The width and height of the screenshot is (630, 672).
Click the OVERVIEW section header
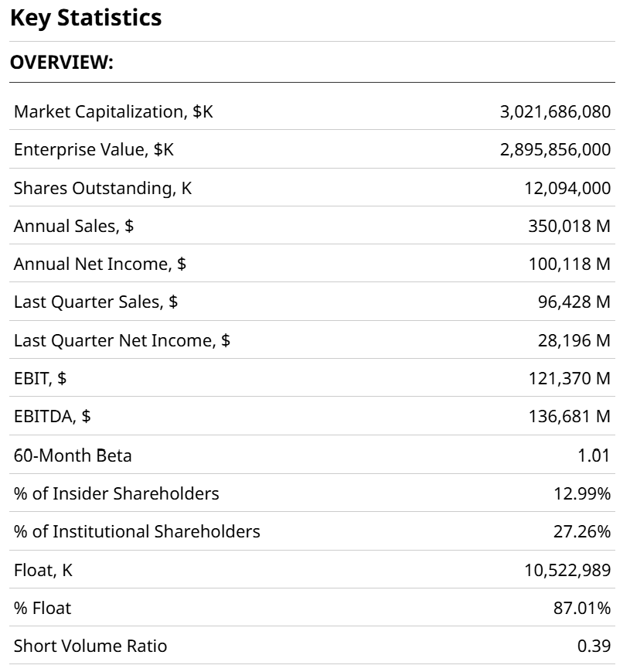tap(62, 63)
